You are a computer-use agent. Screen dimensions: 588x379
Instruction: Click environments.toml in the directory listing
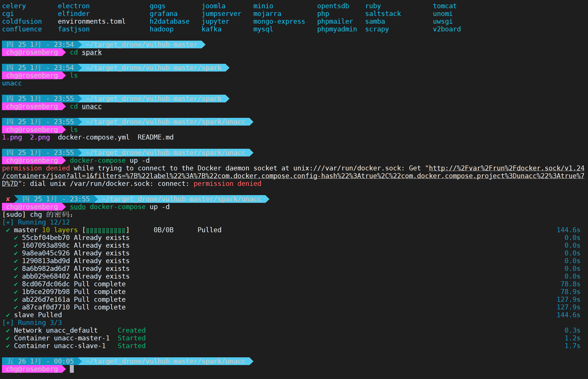pos(92,21)
